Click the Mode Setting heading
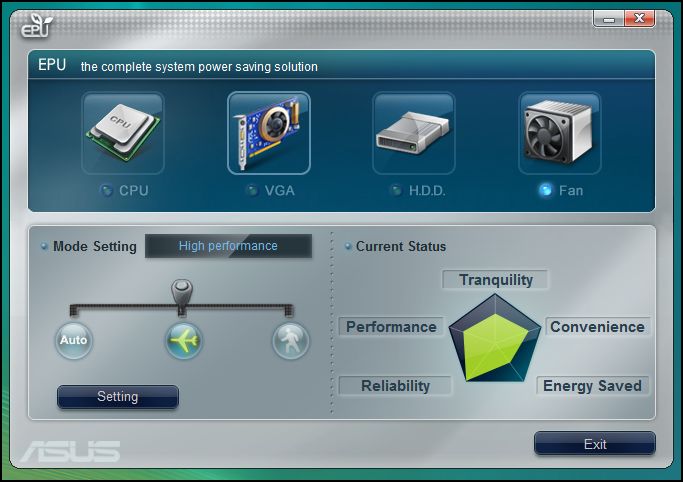 (95, 246)
